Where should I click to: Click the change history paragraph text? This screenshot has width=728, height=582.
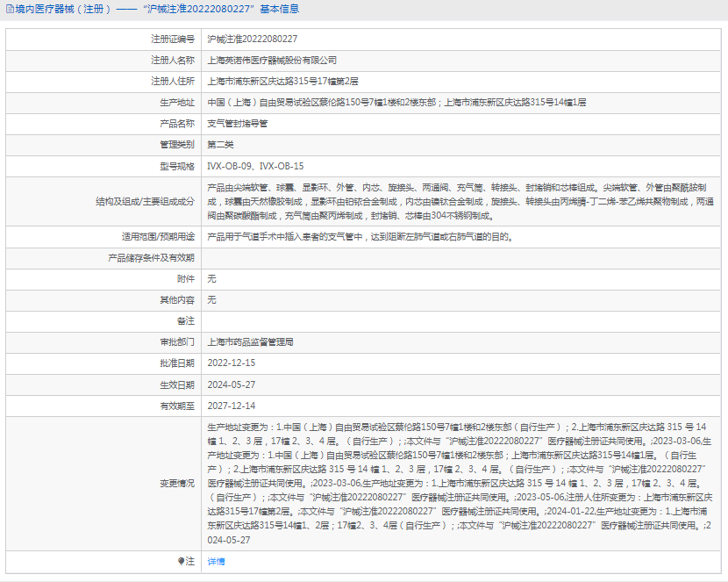460,484
